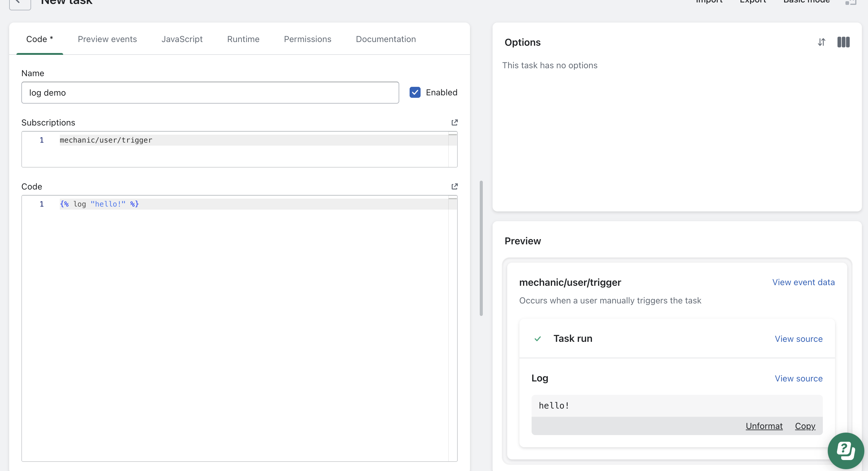The height and width of the screenshot is (471, 868).
Task: View source of Task run
Action: 798,339
